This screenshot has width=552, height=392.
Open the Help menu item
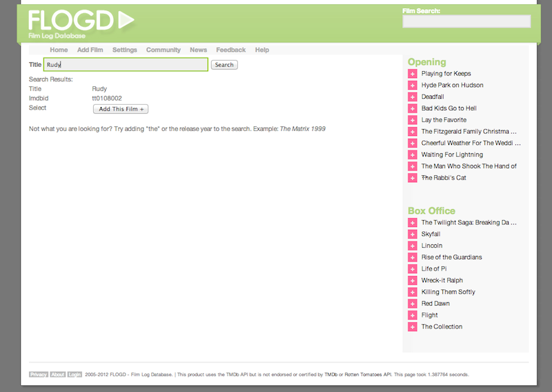click(262, 50)
